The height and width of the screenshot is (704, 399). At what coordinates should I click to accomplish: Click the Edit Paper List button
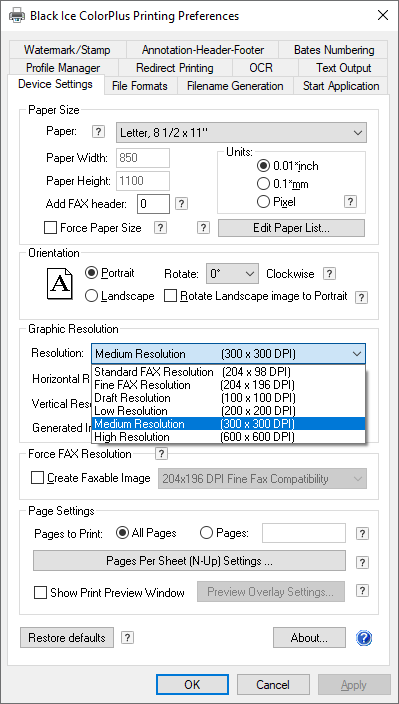point(291,228)
